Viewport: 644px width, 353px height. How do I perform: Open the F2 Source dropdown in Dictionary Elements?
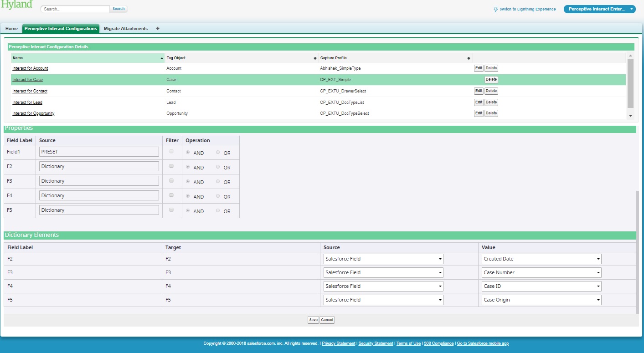click(x=383, y=259)
